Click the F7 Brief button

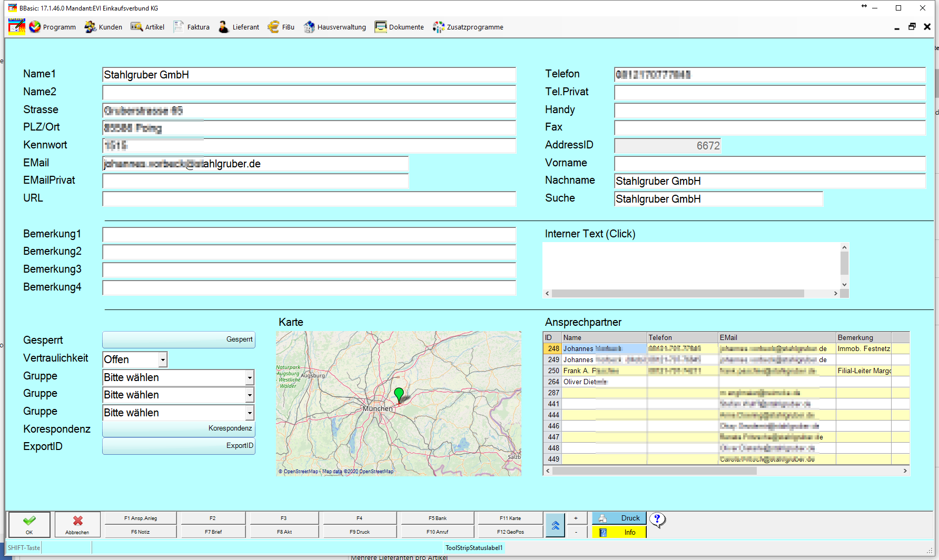click(213, 532)
